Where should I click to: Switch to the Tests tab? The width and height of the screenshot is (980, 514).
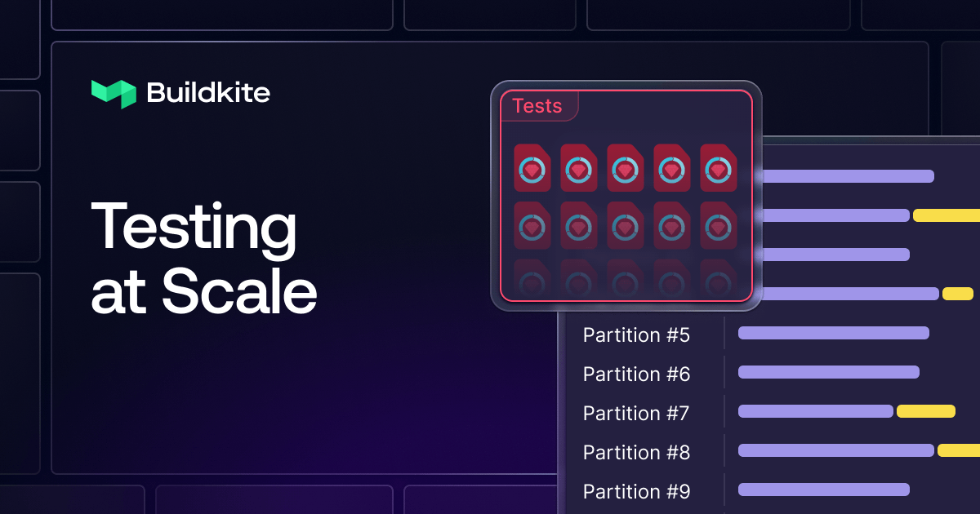tap(537, 106)
